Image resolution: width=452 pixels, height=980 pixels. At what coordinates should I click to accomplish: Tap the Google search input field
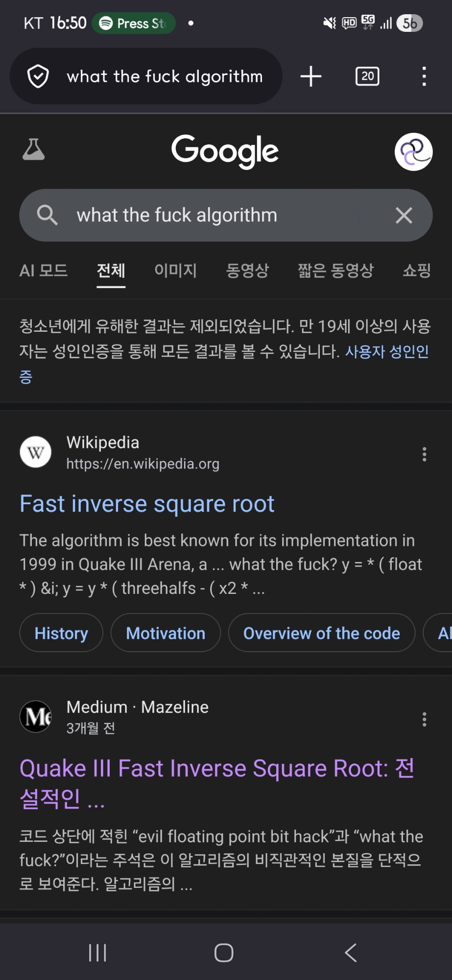click(225, 215)
